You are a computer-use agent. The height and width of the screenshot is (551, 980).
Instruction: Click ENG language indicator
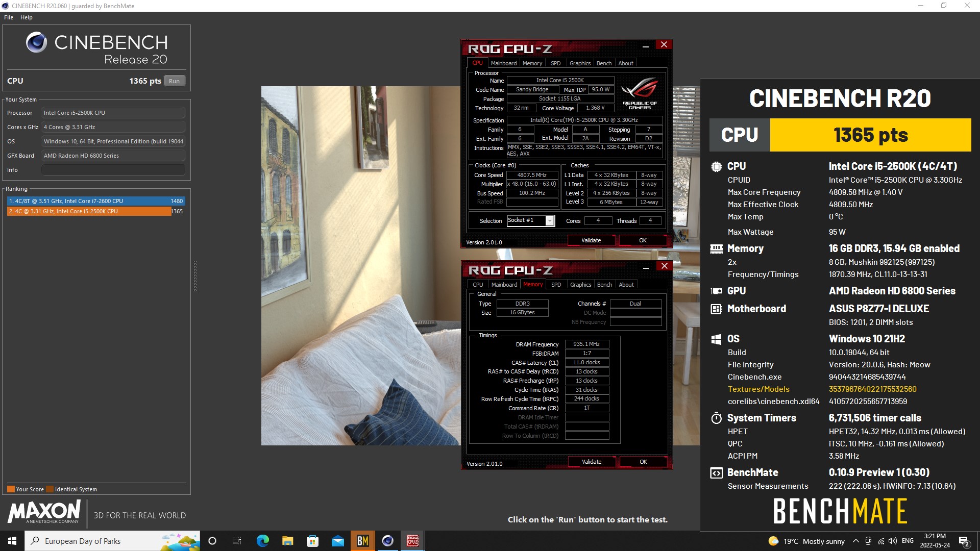(908, 541)
